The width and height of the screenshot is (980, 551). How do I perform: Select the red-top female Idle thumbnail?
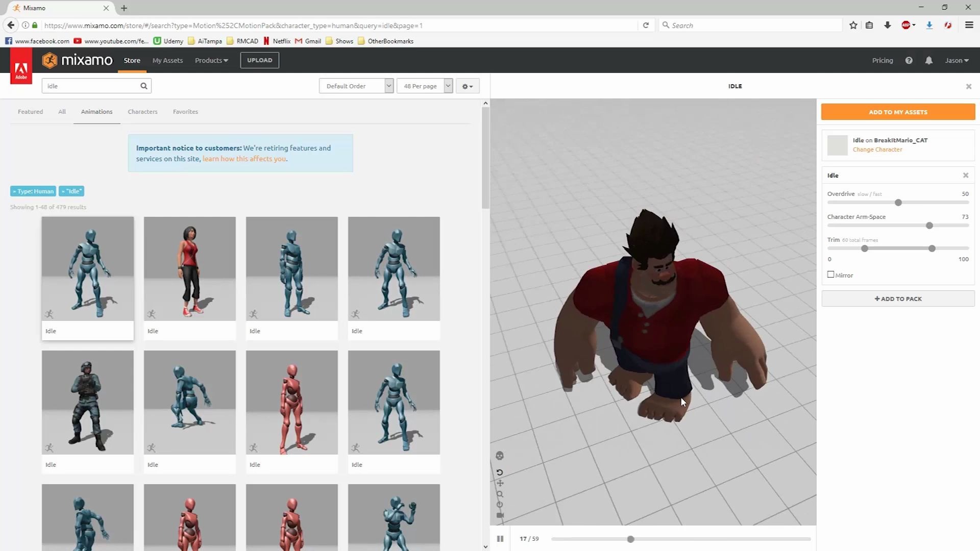tap(190, 269)
